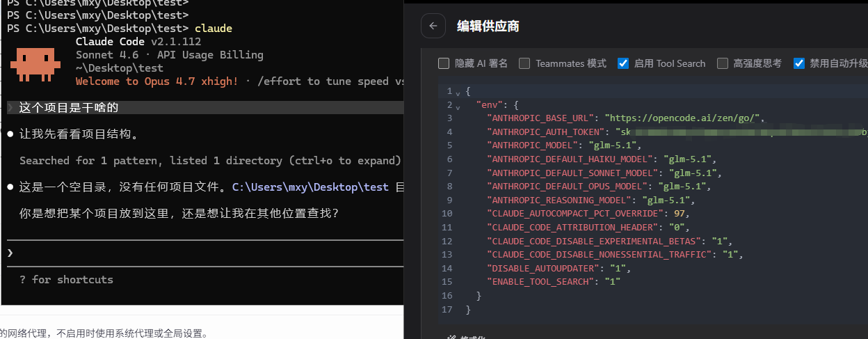Go back using the arrow beside 编辑供应商
Screen dimensions: 868x339
click(x=433, y=26)
